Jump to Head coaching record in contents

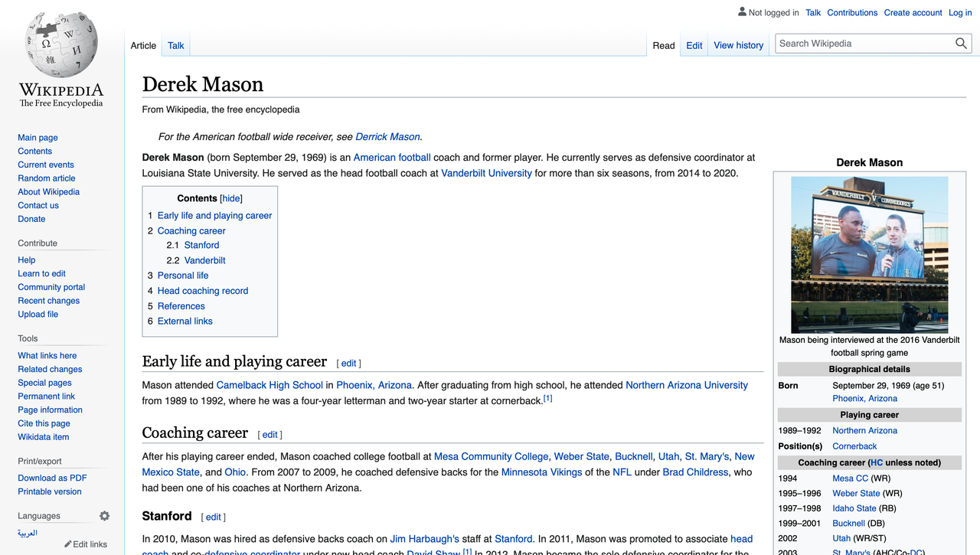[x=203, y=291]
